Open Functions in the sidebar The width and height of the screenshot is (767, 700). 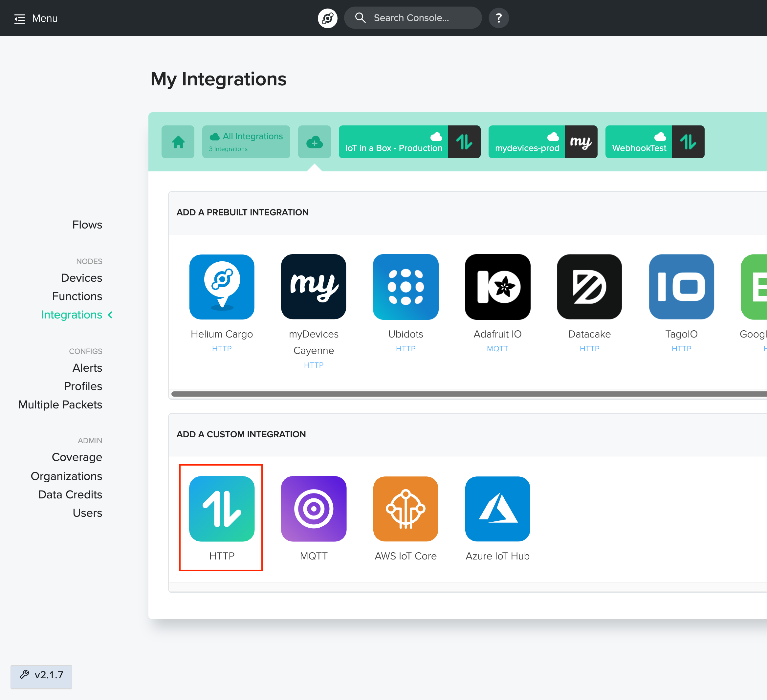(77, 296)
